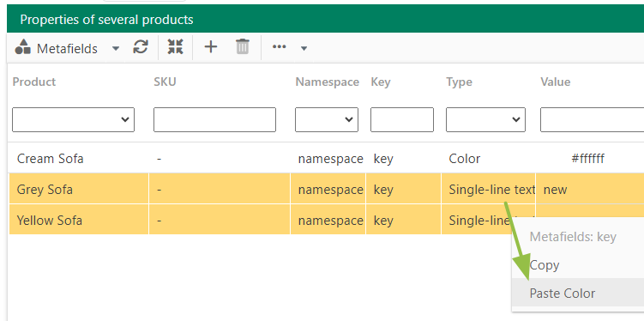Expand the arrow next to more options
Viewport: 644px width, 321px height.
coord(304,49)
